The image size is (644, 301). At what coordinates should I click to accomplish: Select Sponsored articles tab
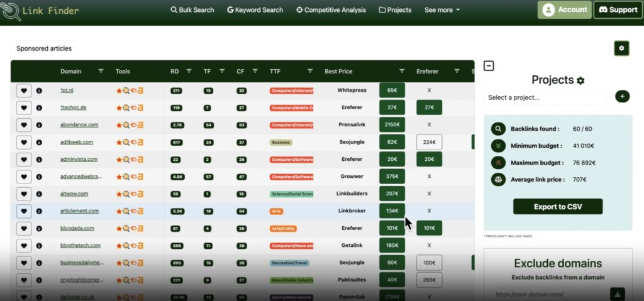[44, 48]
